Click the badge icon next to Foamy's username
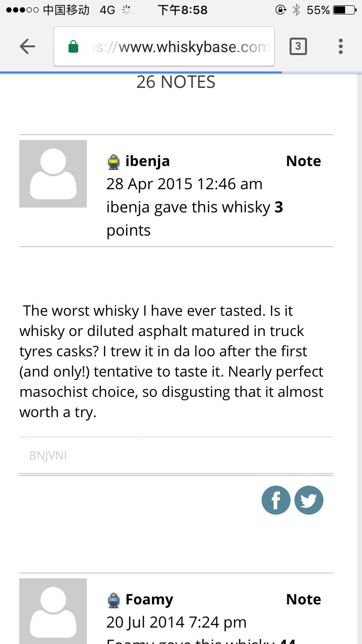Image resolution: width=362 pixels, height=644 pixels. (113, 599)
